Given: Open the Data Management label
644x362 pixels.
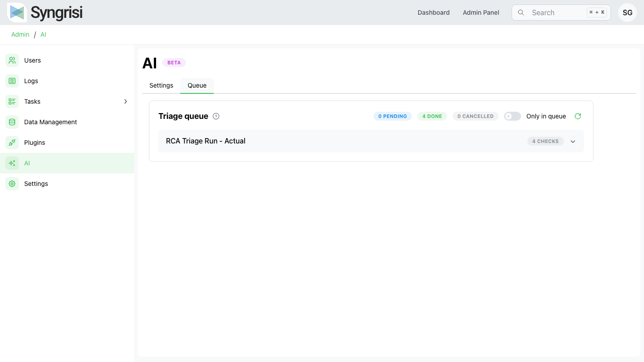Looking at the screenshot, I should coord(51,122).
